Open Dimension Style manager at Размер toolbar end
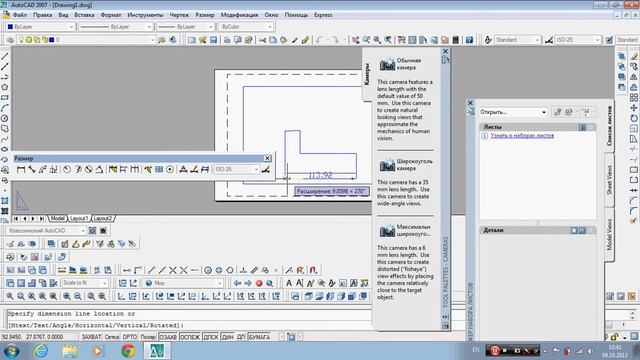The height and width of the screenshot is (360, 640). [x=266, y=169]
